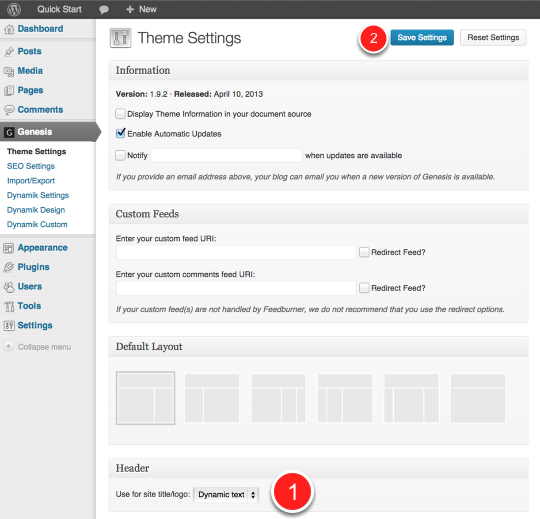Viewport: 540px width, 519px height.
Task: Open SEO Settings submenu link
Action: 31,166
